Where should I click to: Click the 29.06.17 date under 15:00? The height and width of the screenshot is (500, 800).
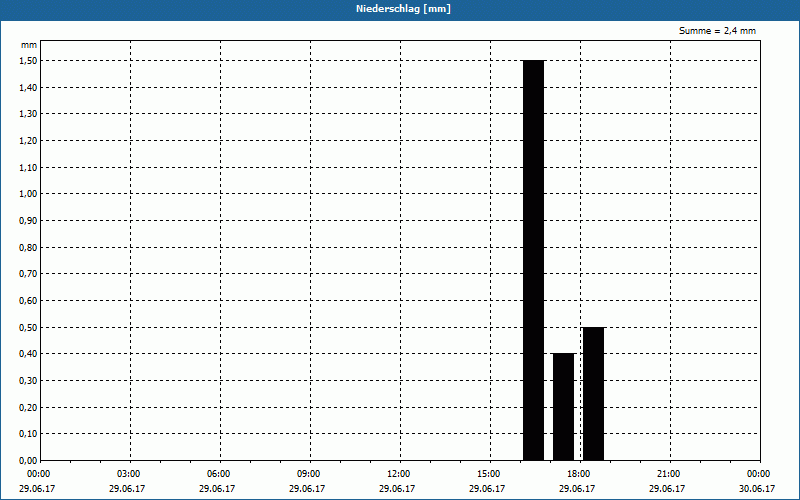[487, 489]
